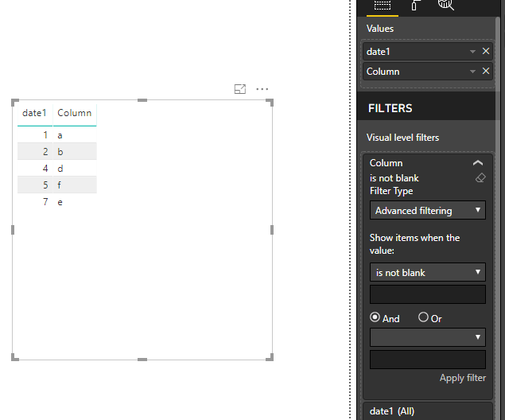Sort by date1 column header
The height and width of the screenshot is (420, 505).
34,113
